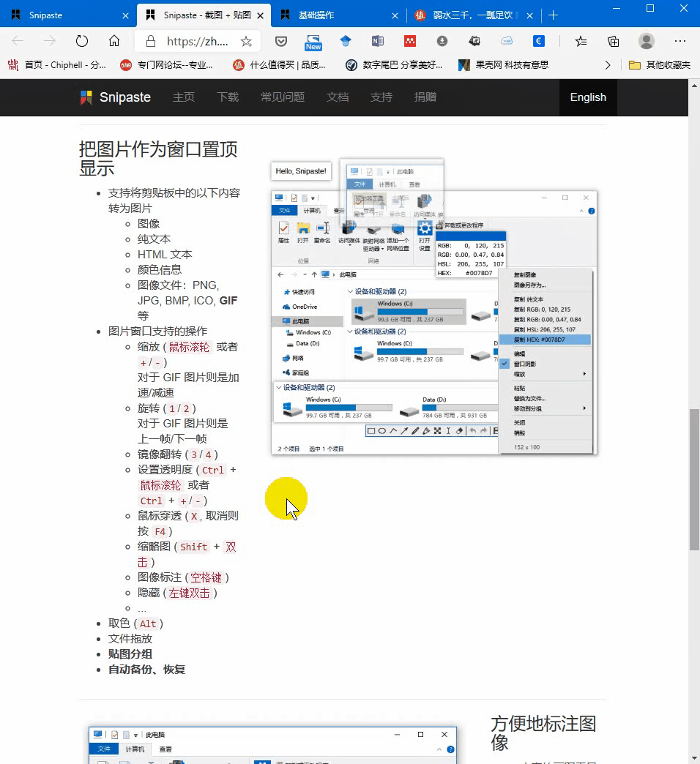Viewport: 700px width, 764px height.
Task: Open the 下载 navigation item
Action: pos(228,97)
